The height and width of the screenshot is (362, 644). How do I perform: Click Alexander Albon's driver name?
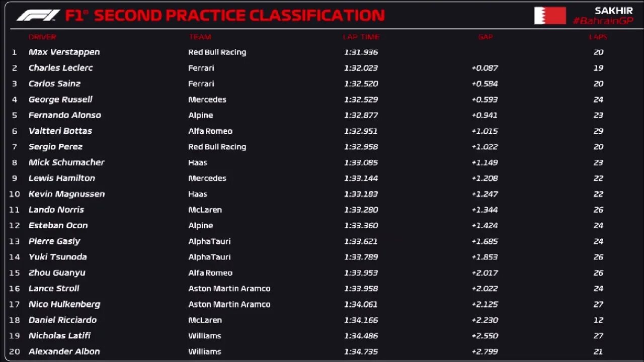point(64,351)
